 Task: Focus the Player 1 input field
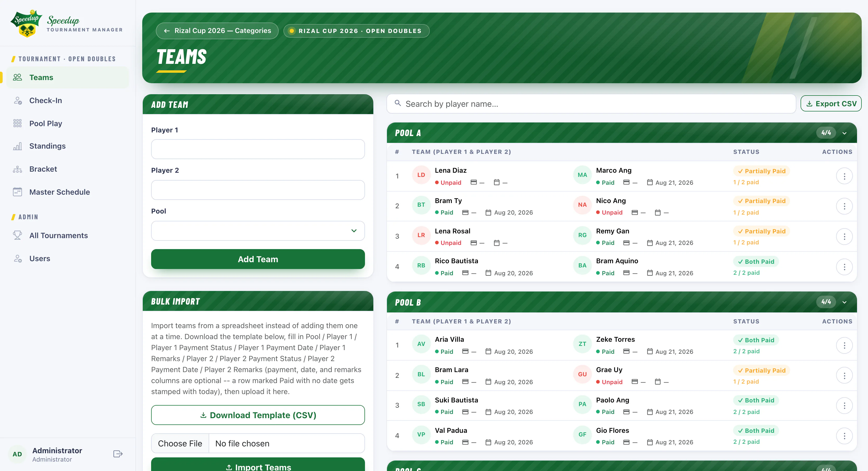[258, 149]
